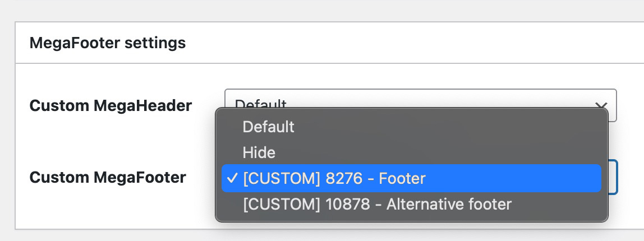Image resolution: width=644 pixels, height=241 pixels.
Task: Click the checkmark beside the 8276 Footer option
Action: coord(232,179)
